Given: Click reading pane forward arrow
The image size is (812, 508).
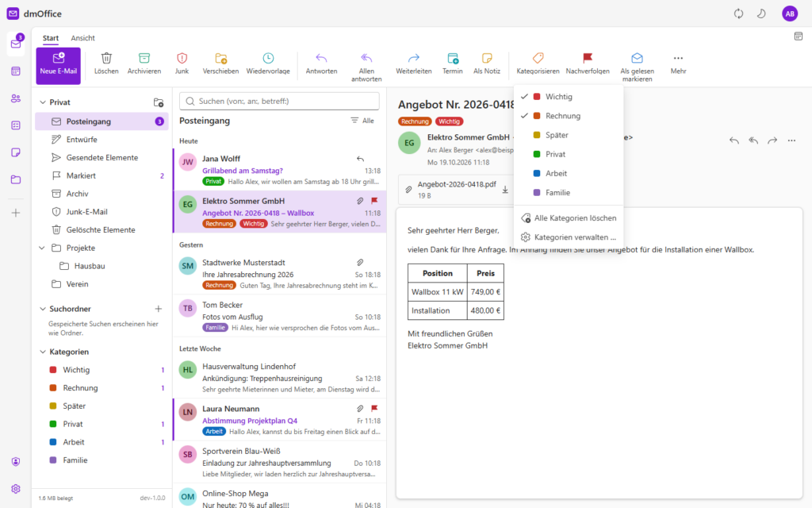Looking at the screenshot, I should tap(772, 140).
